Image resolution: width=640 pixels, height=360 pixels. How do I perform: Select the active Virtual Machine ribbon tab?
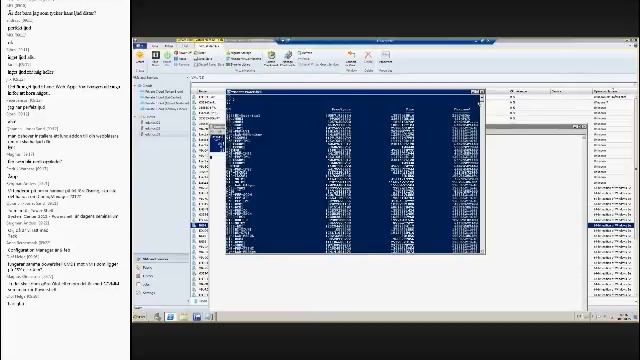coord(209,46)
